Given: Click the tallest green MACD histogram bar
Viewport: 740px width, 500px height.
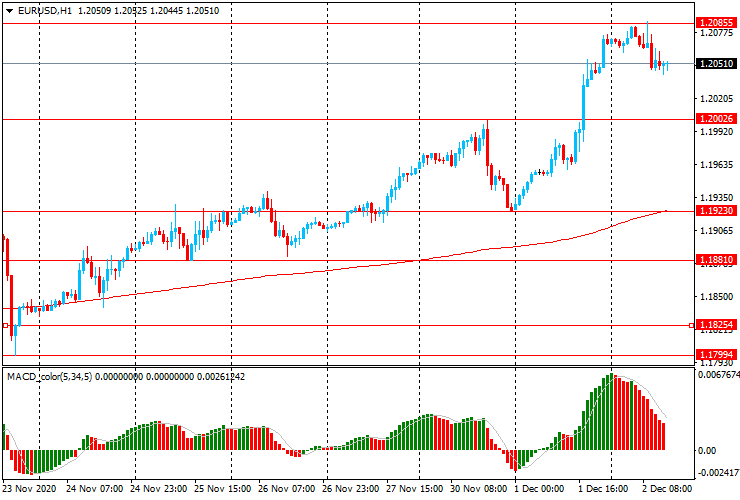Looking at the screenshot, I should (611, 412).
